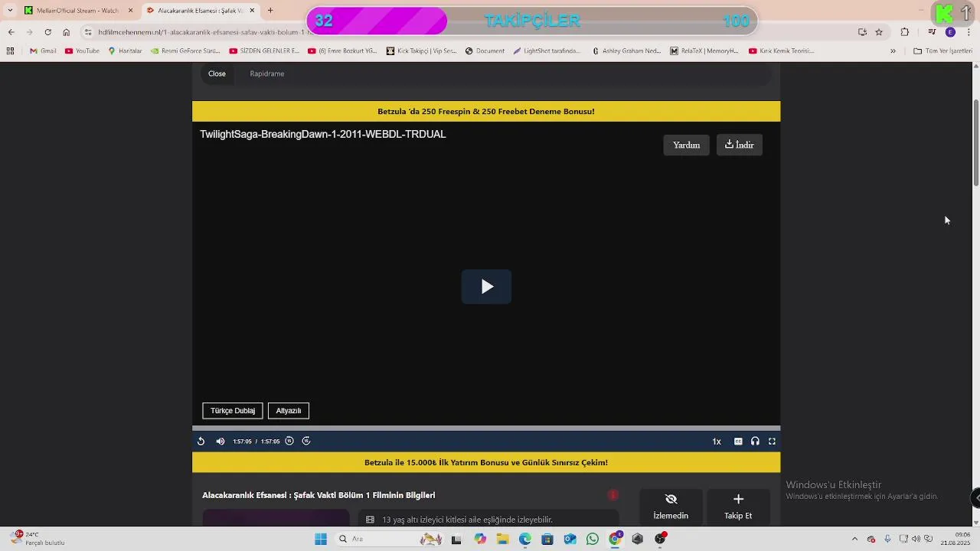980x551 pixels.
Task: Play the Twilight Breaking Dawn video
Action: pos(486,287)
